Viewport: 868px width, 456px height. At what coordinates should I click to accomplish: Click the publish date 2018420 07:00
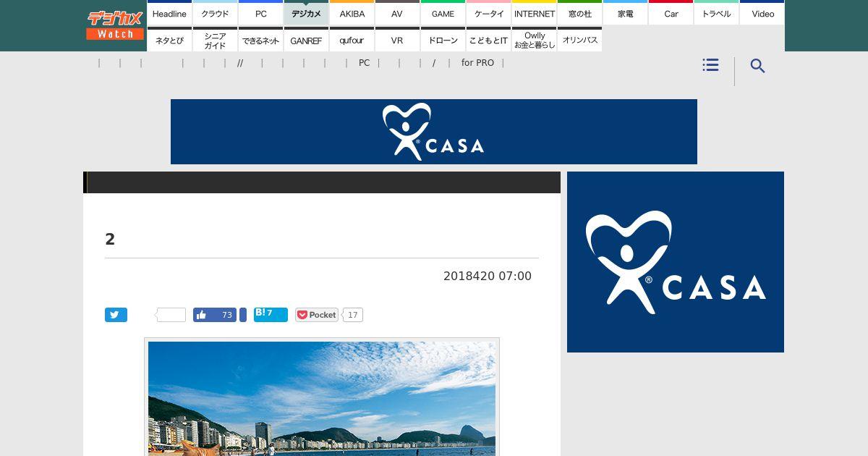click(x=488, y=276)
